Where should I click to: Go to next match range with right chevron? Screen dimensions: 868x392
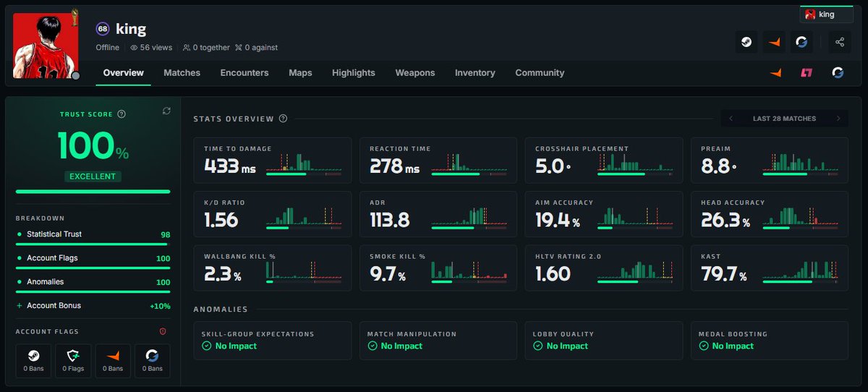pos(838,119)
